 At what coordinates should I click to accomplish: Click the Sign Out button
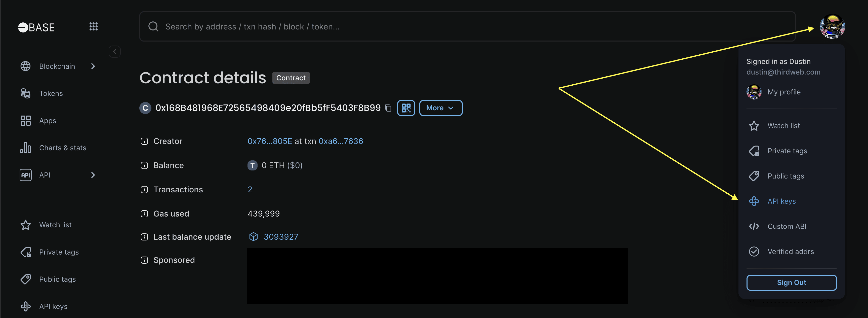tap(792, 282)
